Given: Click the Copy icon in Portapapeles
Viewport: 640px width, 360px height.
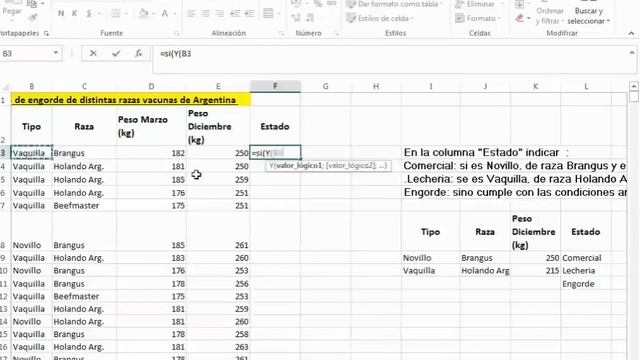Looking at the screenshot, I should [x=33, y=4].
